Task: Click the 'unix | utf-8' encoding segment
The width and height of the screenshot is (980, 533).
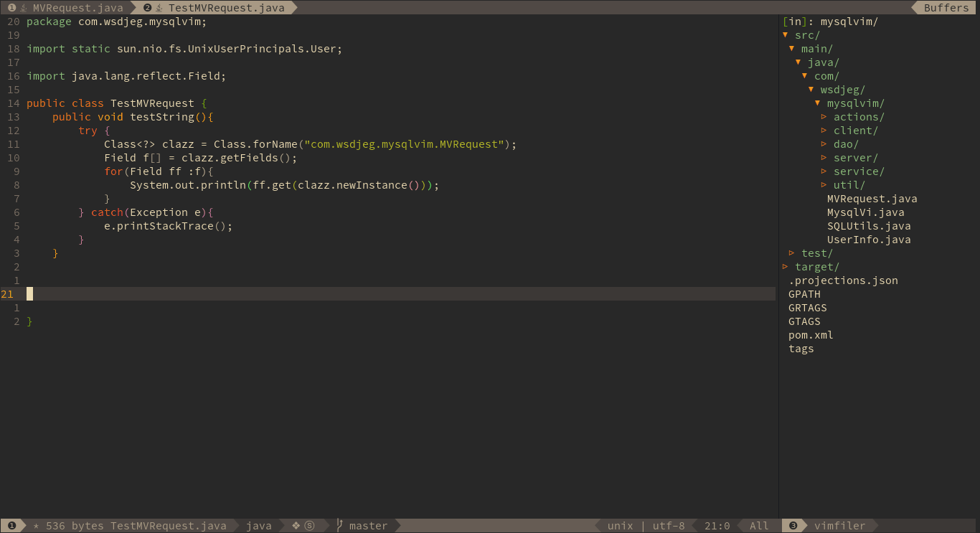Action: coord(646,526)
